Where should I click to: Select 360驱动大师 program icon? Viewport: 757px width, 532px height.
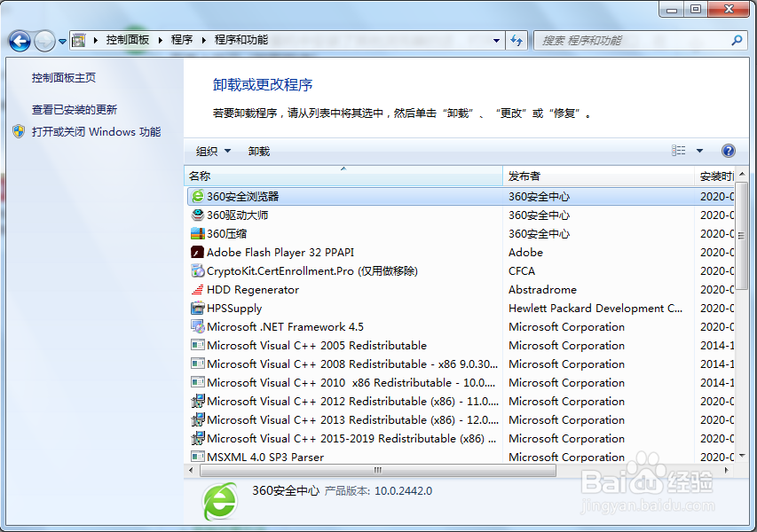(197, 215)
